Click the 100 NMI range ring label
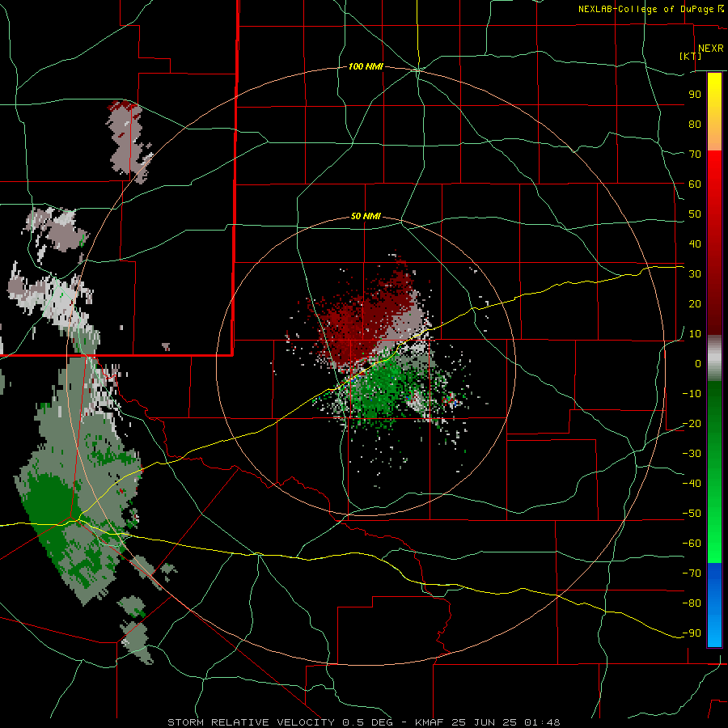The width and height of the screenshot is (728, 728). click(x=366, y=66)
